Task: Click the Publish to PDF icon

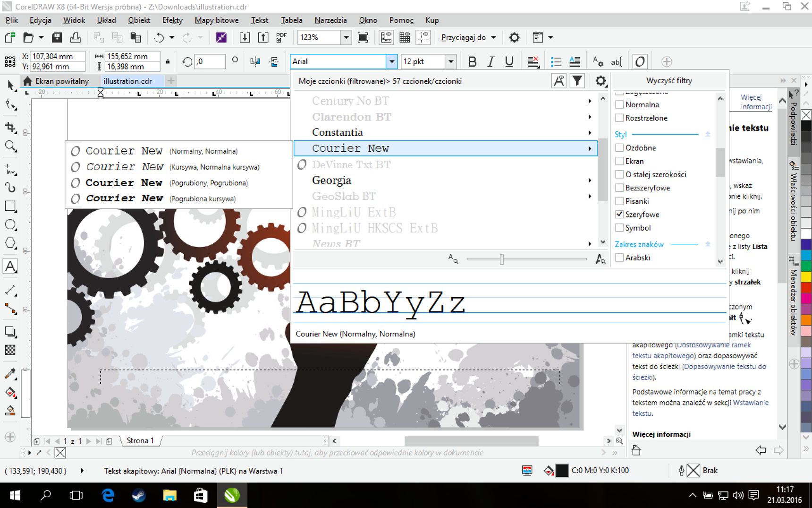Action: click(x=282, y=37)
